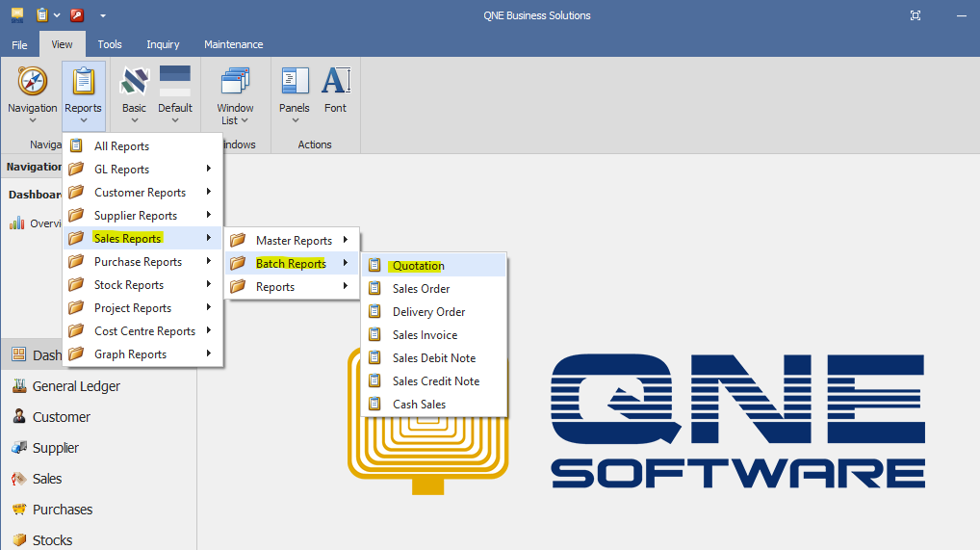This screenshot has width=980, height=550.
Task: Expand GL Reports submenu arrow
Action: 209,169
